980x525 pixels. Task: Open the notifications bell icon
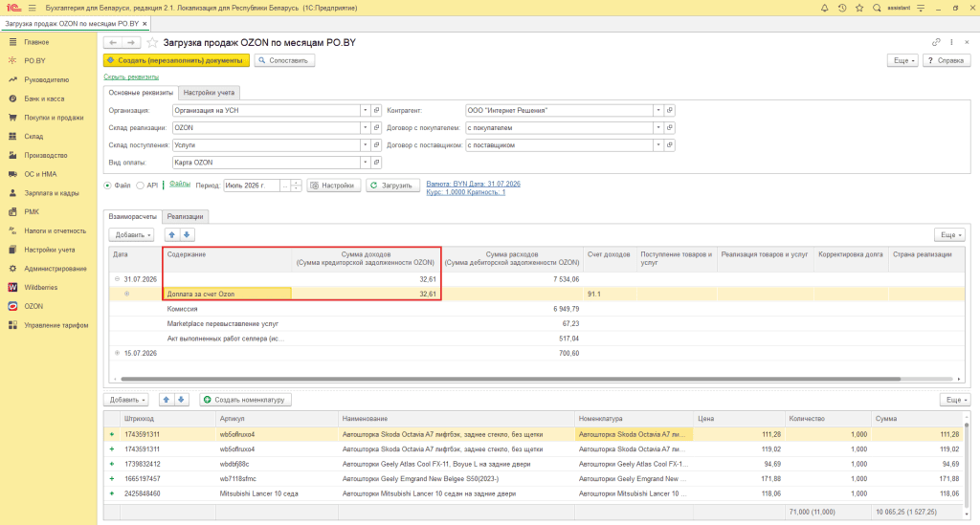tap(824, 8)
